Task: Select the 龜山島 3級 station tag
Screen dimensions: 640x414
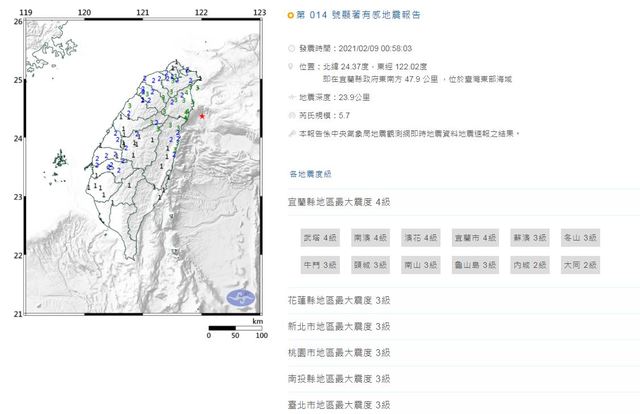Action: (476, 265)
